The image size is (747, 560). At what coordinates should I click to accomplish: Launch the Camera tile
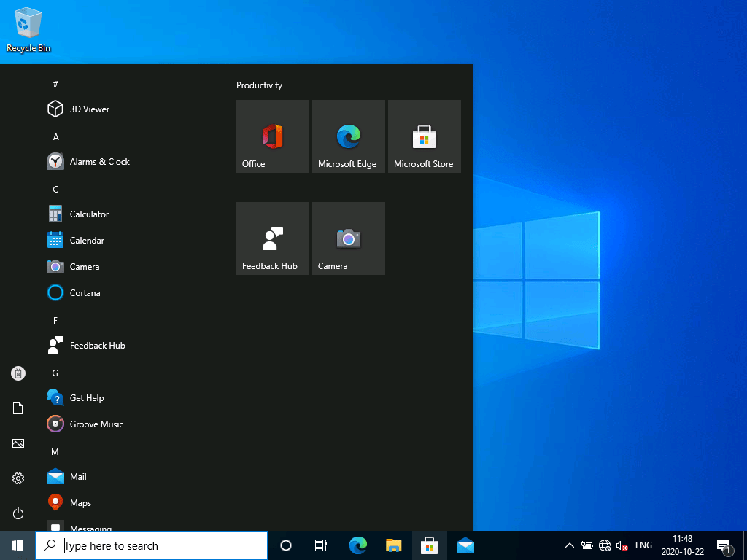coord(348,238)
